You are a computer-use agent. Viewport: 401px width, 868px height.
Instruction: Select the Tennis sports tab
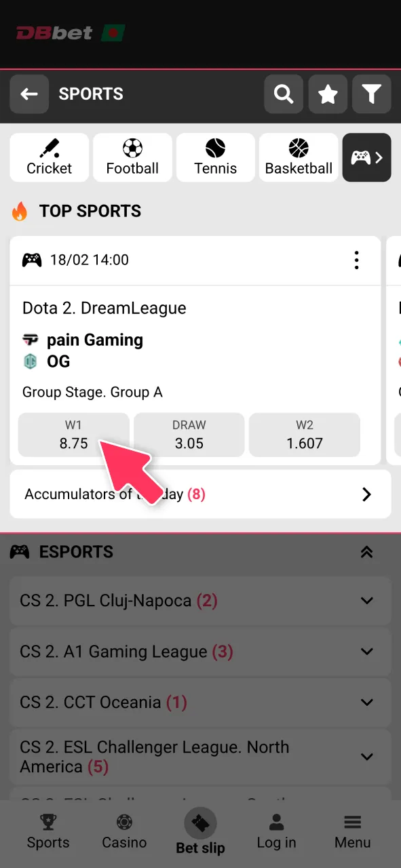coord(215,157)
